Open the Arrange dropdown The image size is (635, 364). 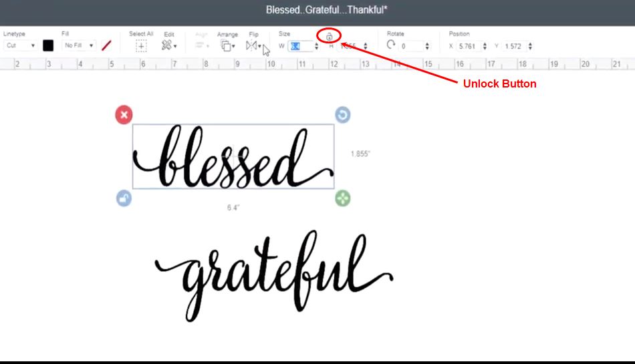227,46
